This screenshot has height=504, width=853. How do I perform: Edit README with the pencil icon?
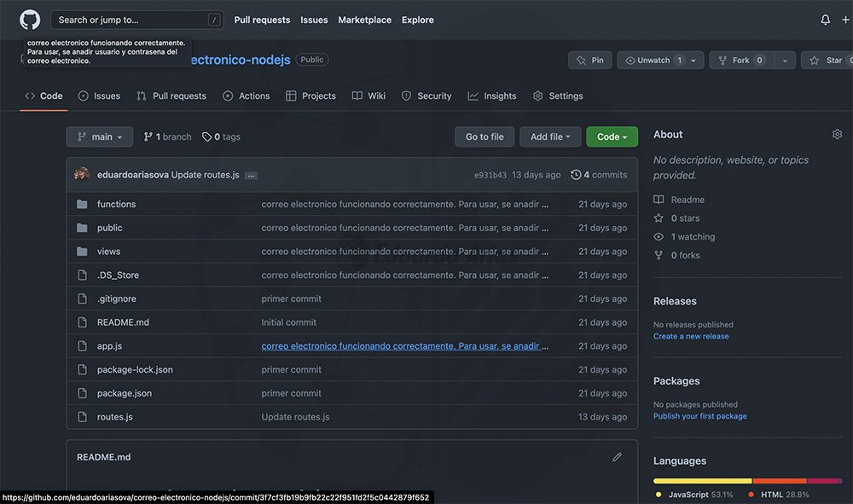(x=617, y=457)
